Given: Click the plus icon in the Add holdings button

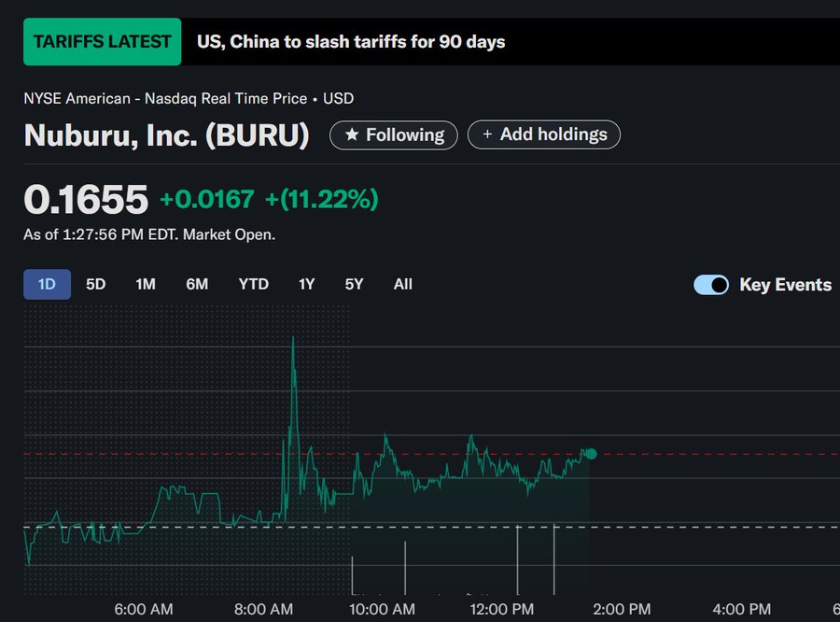Looking at the screenshot, I should 487,134.
